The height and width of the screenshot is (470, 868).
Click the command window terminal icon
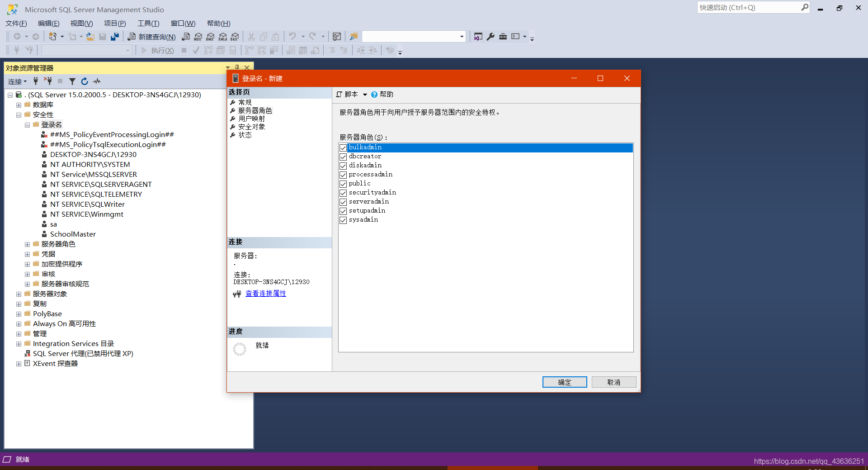pos(515,37)
